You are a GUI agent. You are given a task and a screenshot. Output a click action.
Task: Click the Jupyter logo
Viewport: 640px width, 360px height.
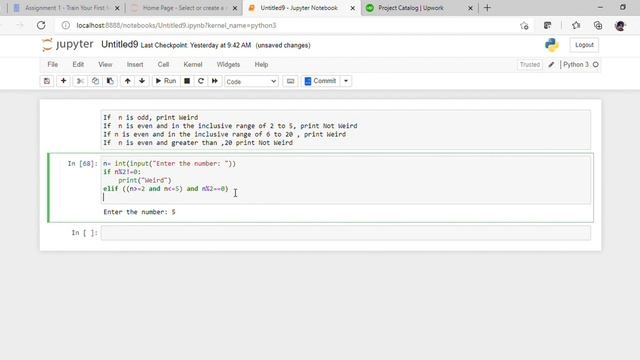[68, 44]
